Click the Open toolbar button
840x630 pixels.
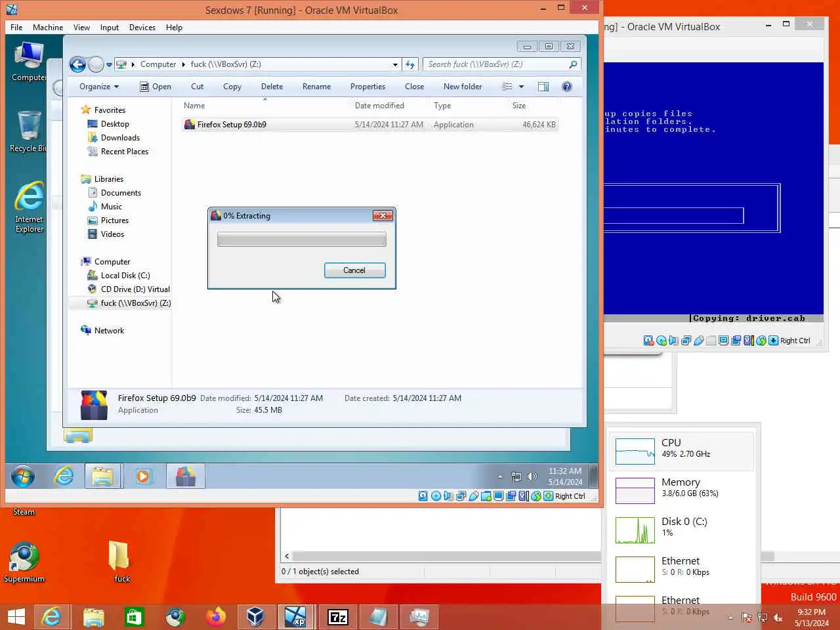156,87
